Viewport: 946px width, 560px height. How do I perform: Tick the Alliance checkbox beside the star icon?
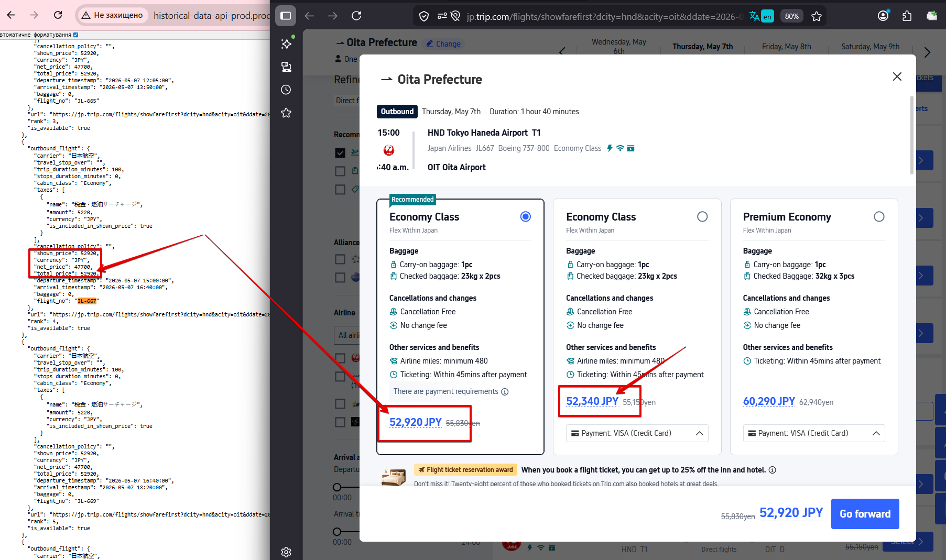340,259
